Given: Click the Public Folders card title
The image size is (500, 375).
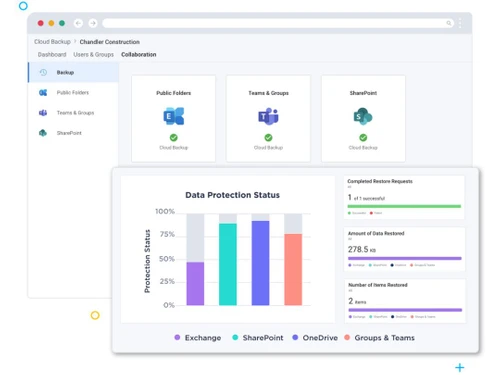Looking at the screenshot, I should pyautogui.click(x=174, y=93).
